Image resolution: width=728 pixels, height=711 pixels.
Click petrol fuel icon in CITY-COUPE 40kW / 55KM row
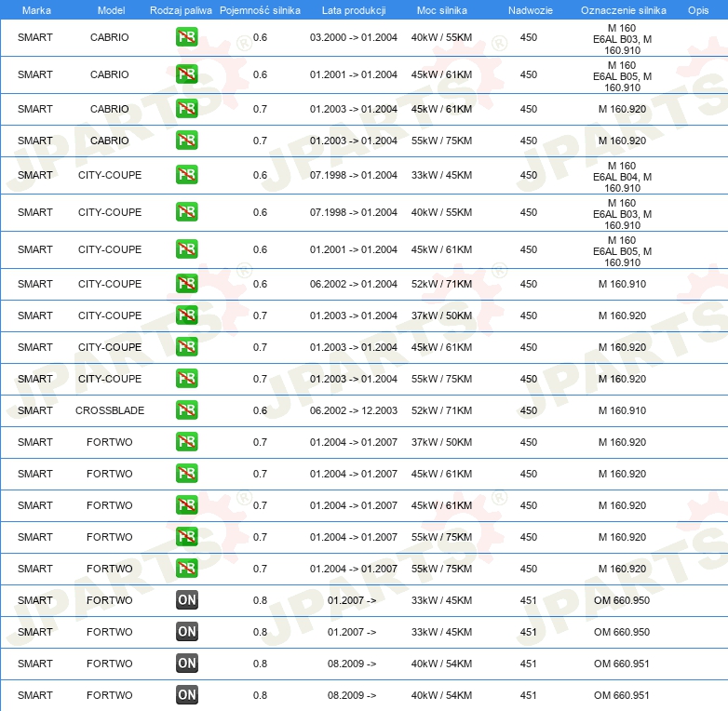(186, 212)
